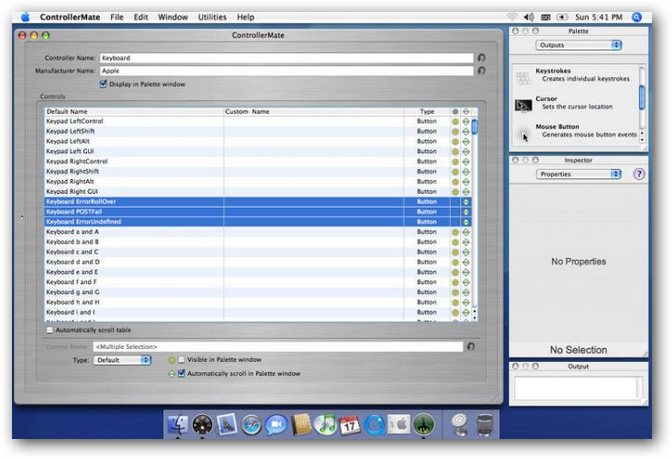Screen dimensions: 672x459
Task: Select the Cursor output icon in Palette
Action: [523, 105]
